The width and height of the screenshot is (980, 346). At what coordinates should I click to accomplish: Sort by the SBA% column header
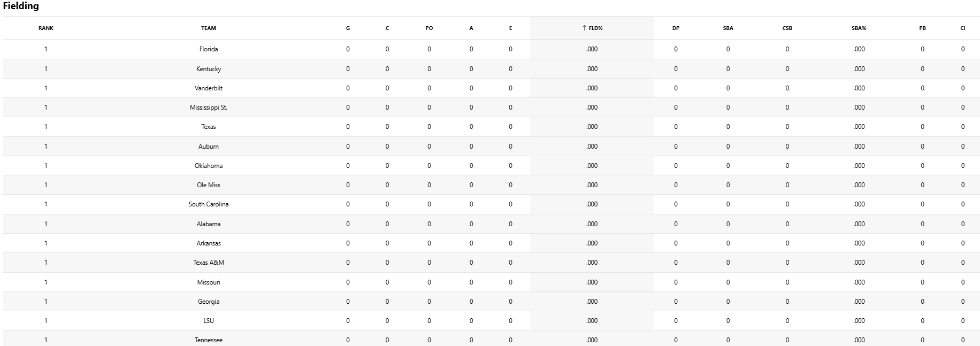pyautogui.click(x=859, y=28)
